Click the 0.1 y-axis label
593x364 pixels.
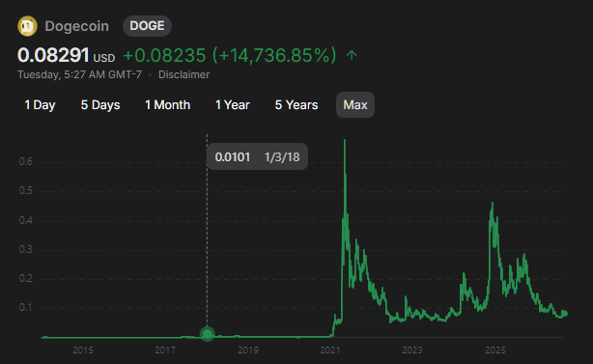click(x=26, y=307)
